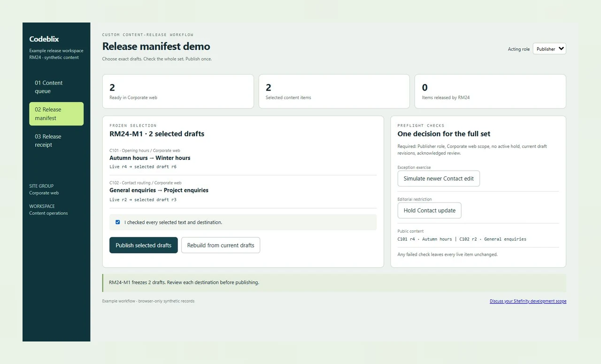
Task: Click 'Live r2 → selected draft r3' text
Action: (x=143, y=200)
